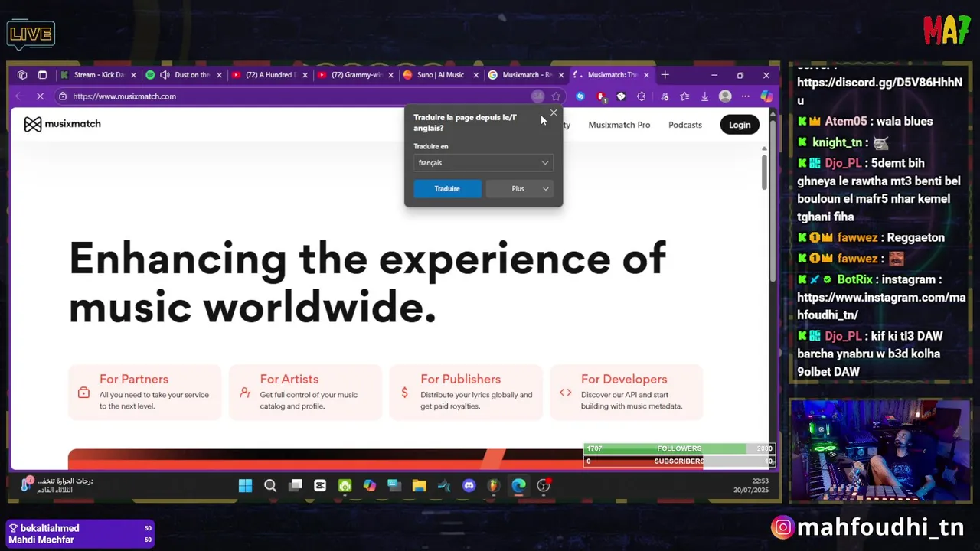Open Discord from the taskbar
This screenshot has height=551, width=980.
tap(469, 485)
